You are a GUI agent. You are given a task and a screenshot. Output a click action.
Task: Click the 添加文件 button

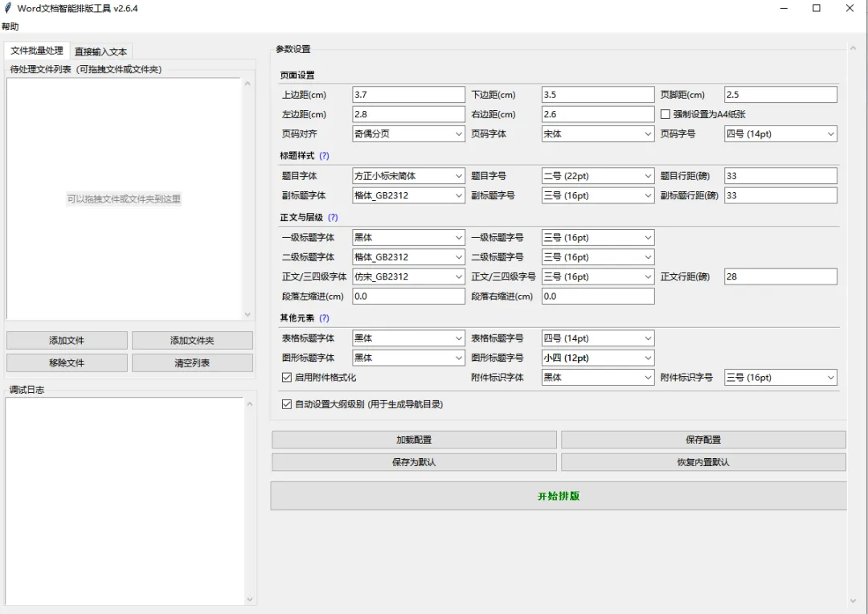coord(67,341)
